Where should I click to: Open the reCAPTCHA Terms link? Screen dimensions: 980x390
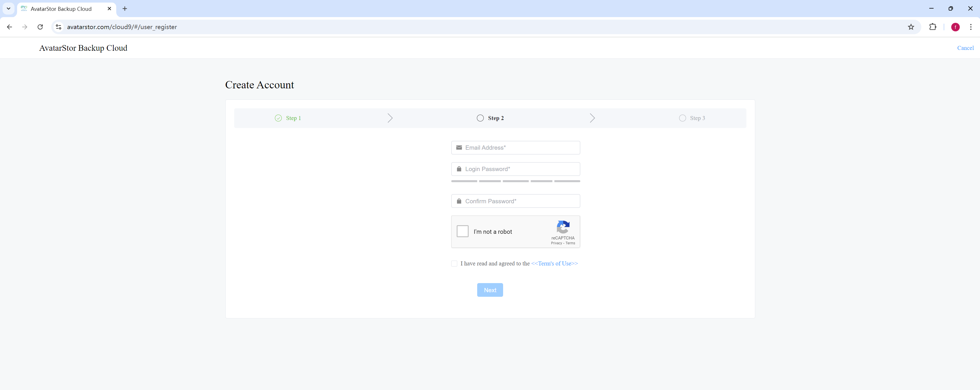[x=570, y=243]
